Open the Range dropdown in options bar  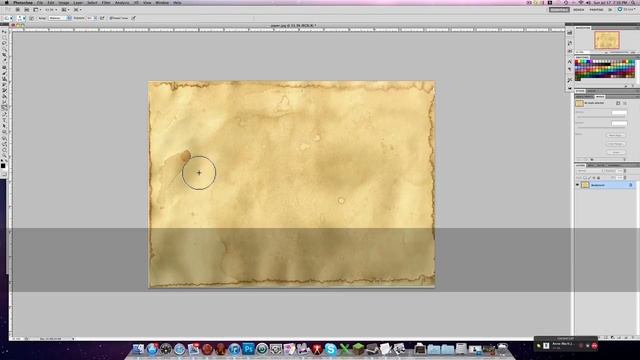(60, 18)
